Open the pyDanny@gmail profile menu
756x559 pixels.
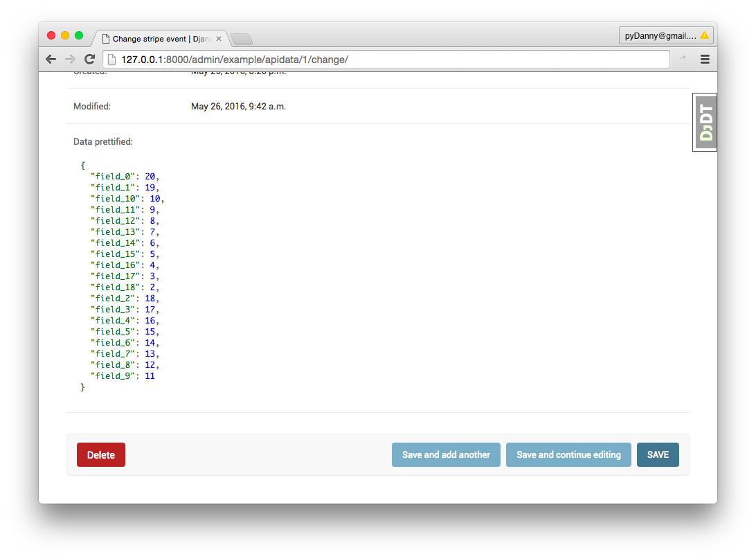pos(661,35)
